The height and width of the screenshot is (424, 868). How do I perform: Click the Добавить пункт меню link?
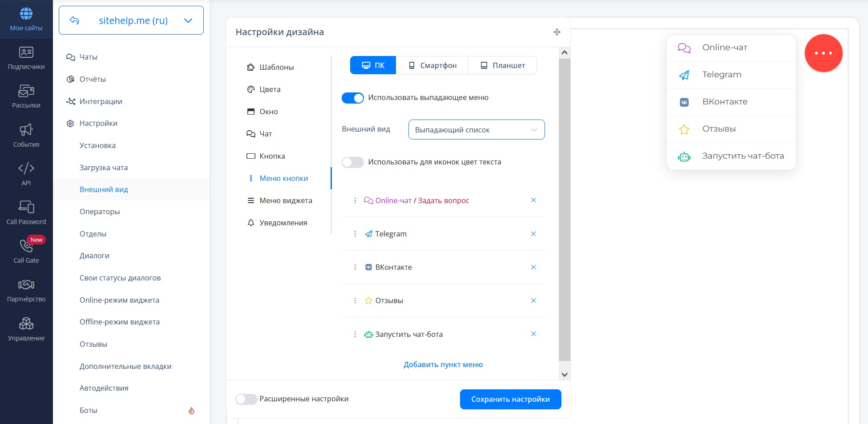pos(443,364)
